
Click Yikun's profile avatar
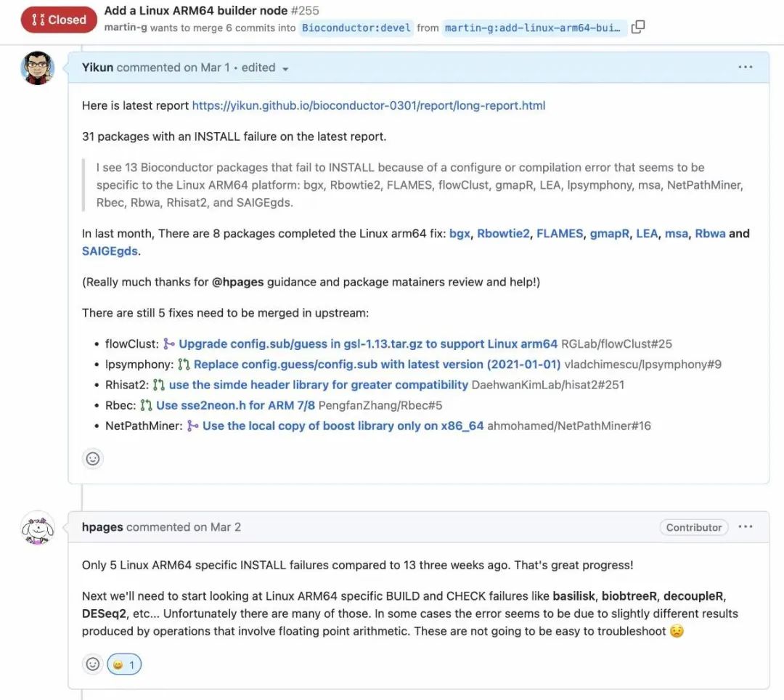(37, 68)
